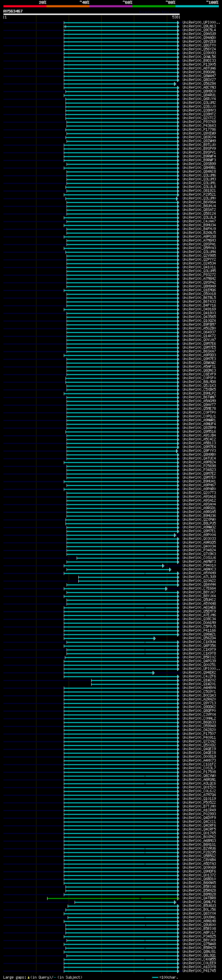222x980 pixels.
Task: Select the UniRef100_Q6RJY4 label
Action: (x=199, y=99)
